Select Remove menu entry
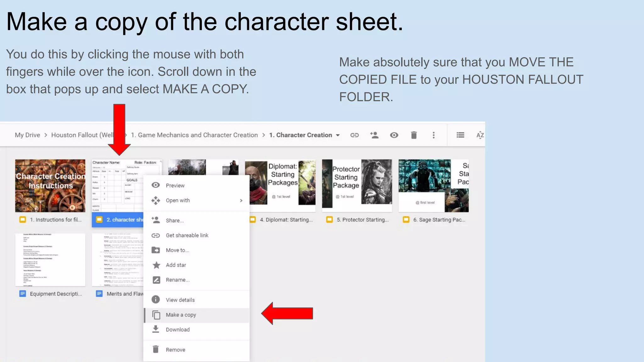 click(197, 350)
